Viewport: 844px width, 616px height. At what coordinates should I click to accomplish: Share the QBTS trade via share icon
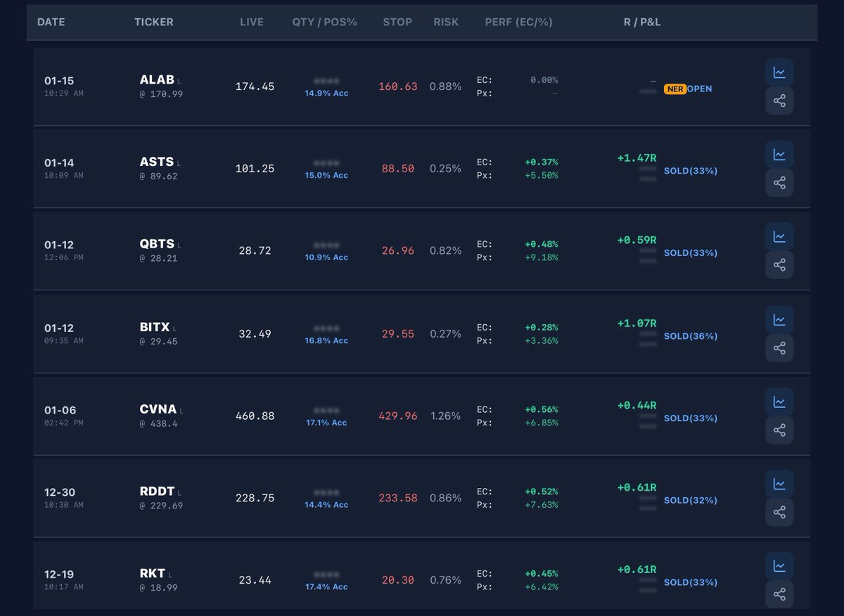(x=779, y=265)
